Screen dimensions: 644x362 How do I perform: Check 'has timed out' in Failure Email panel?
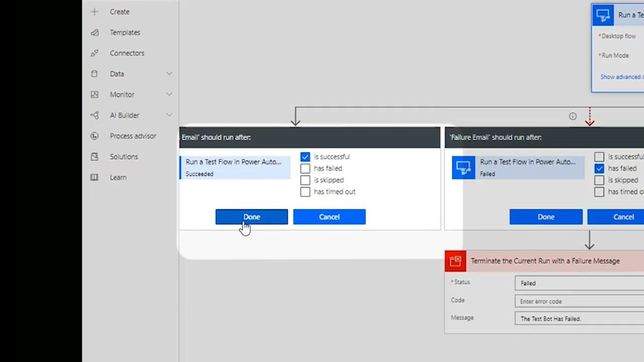(x=599, y=192)
